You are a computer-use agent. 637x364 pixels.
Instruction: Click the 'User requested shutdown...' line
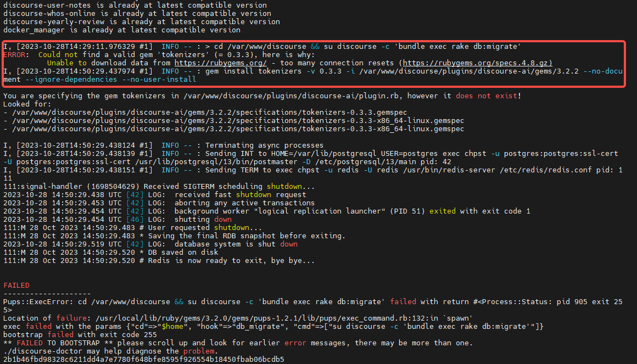(132, 227)
